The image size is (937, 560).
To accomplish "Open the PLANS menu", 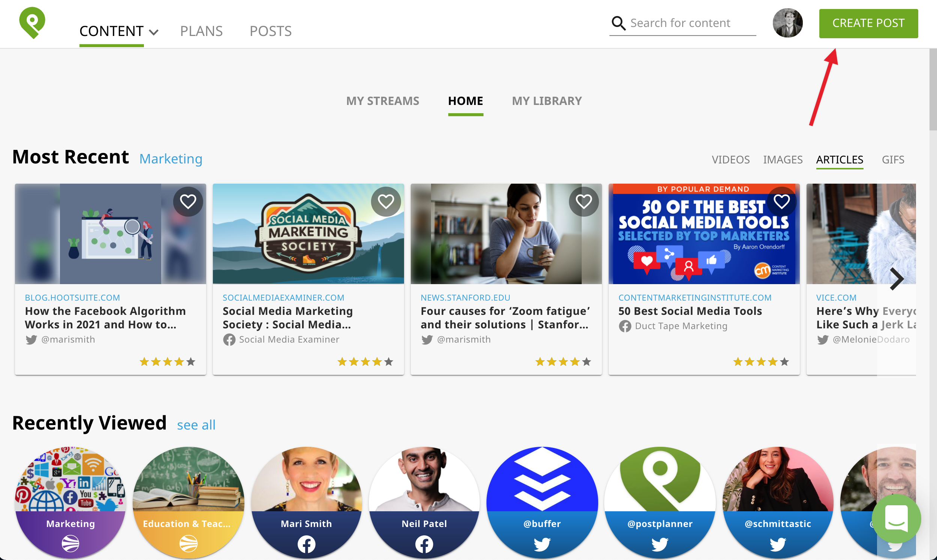I will (201, 31).
